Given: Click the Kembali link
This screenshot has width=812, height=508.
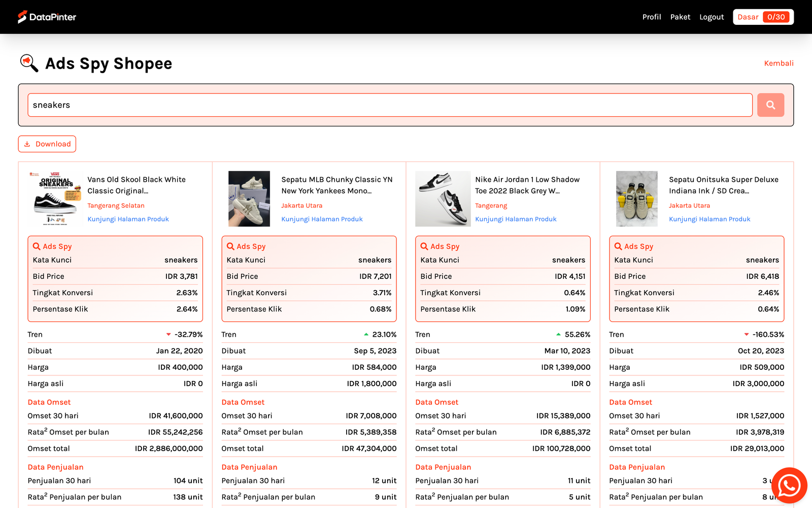Looking at the screenshot, I should 779,63.
